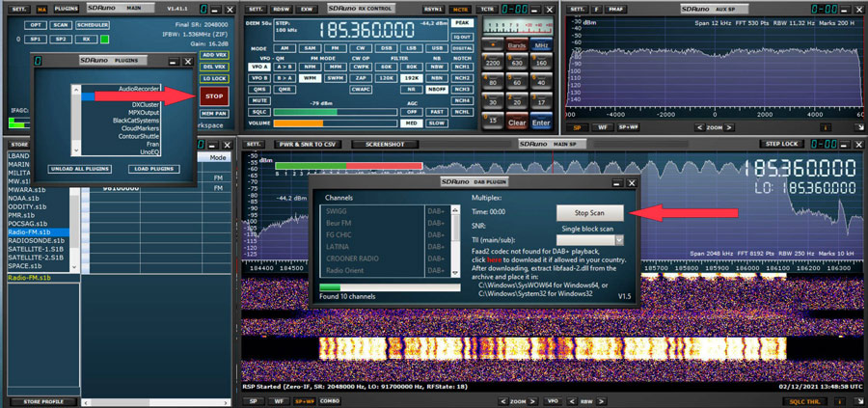This screenshot has width=868, height=408.
Task: Toggle STEP LOCK in Main SP
Action: tap(782, 144)
